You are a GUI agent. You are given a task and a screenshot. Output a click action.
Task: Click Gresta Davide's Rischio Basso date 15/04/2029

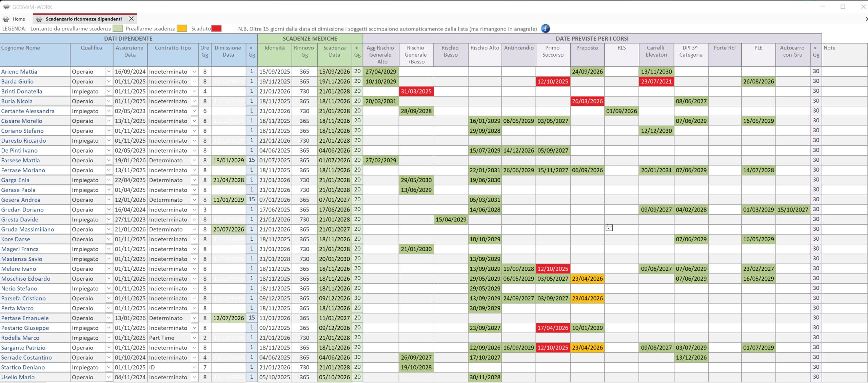click(x=451, y=219)
